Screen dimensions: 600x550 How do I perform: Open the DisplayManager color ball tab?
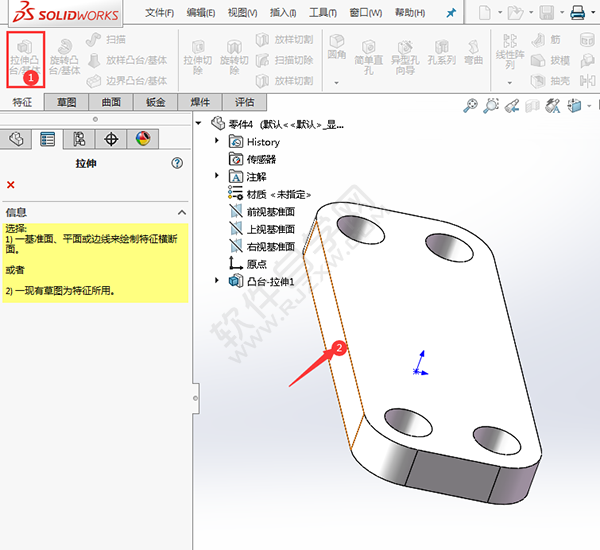point(143,139)
